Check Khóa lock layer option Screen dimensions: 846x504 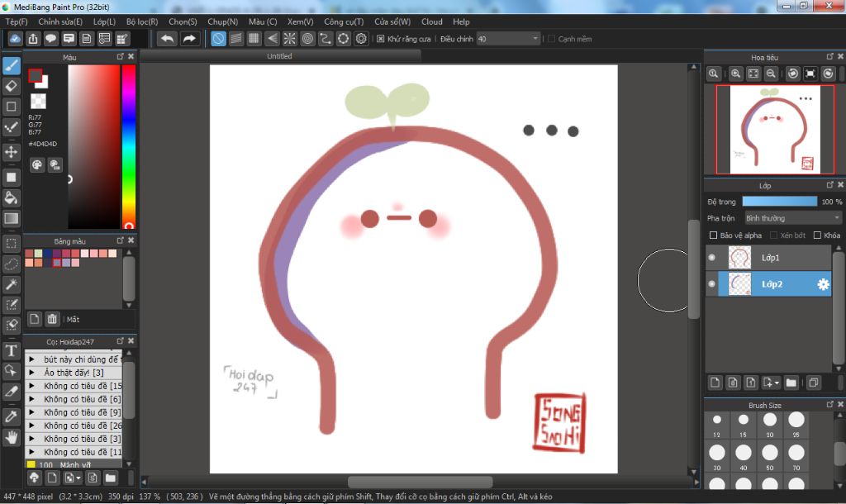[817, 235]
